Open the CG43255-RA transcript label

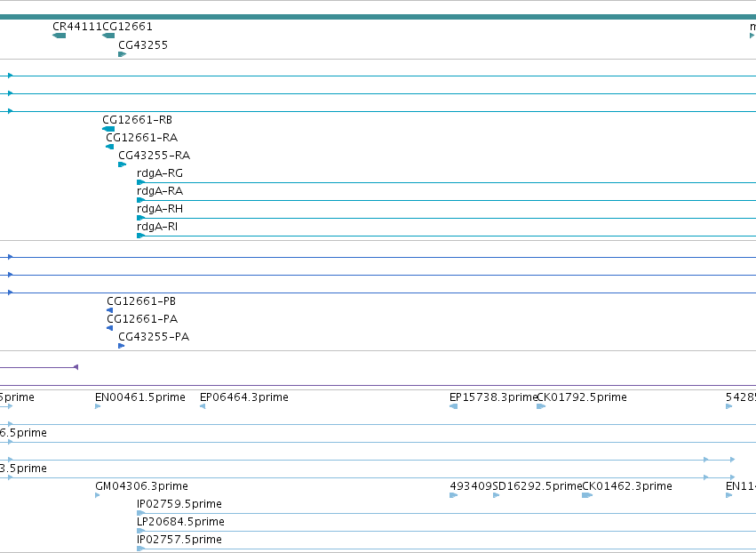[155, 156]
